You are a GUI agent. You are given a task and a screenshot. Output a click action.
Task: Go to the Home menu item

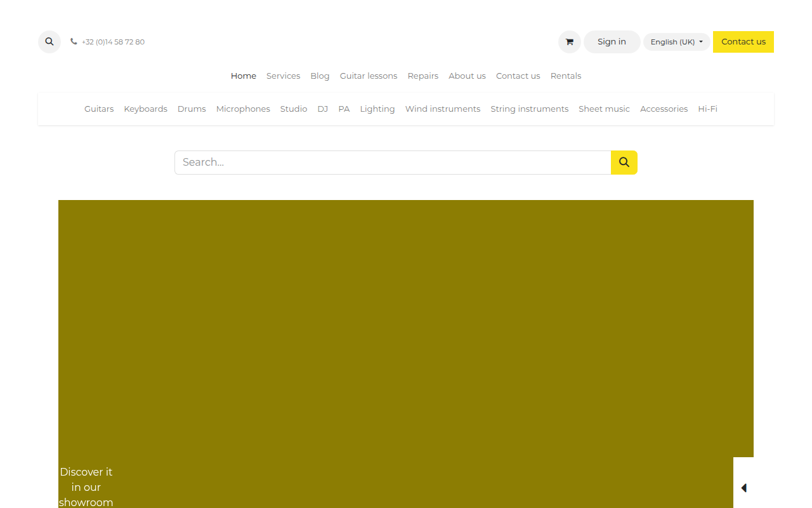pyautogui.click(x=244, y=76)
